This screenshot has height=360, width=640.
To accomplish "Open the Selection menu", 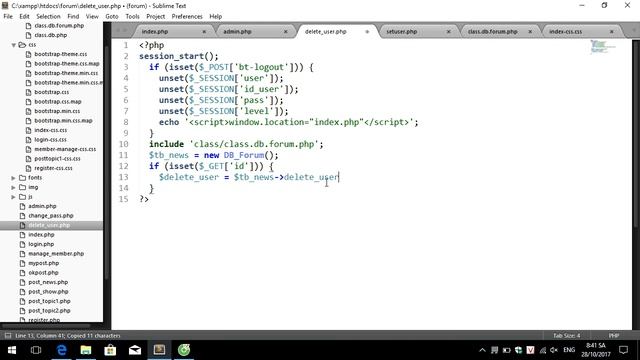I will click(x=48, y=16).
